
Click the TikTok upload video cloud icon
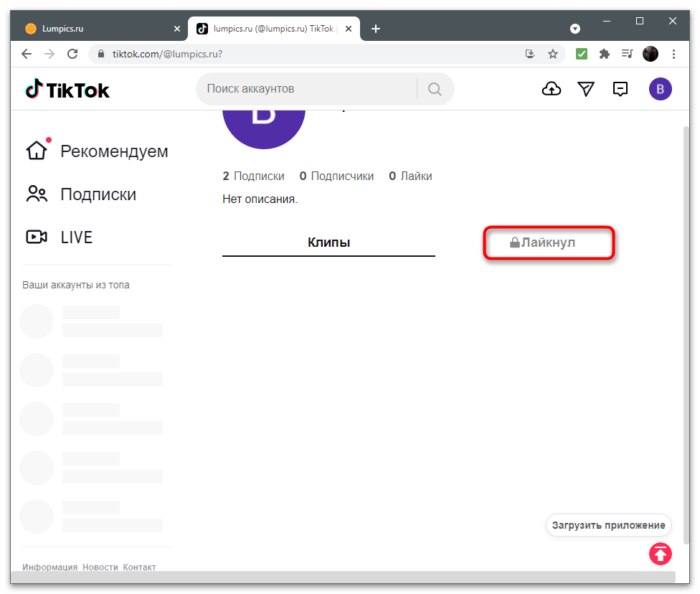(x=551, y=89)
